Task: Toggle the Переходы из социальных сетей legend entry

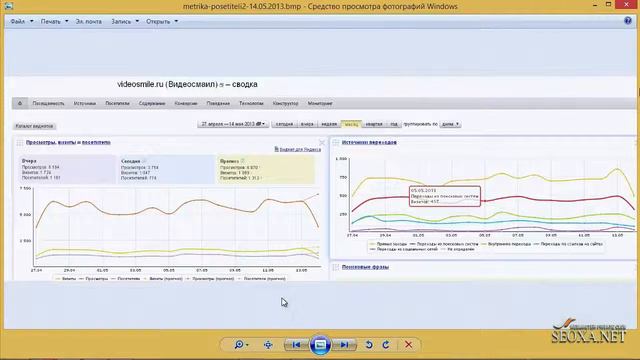Action: [x=404, y=249]
